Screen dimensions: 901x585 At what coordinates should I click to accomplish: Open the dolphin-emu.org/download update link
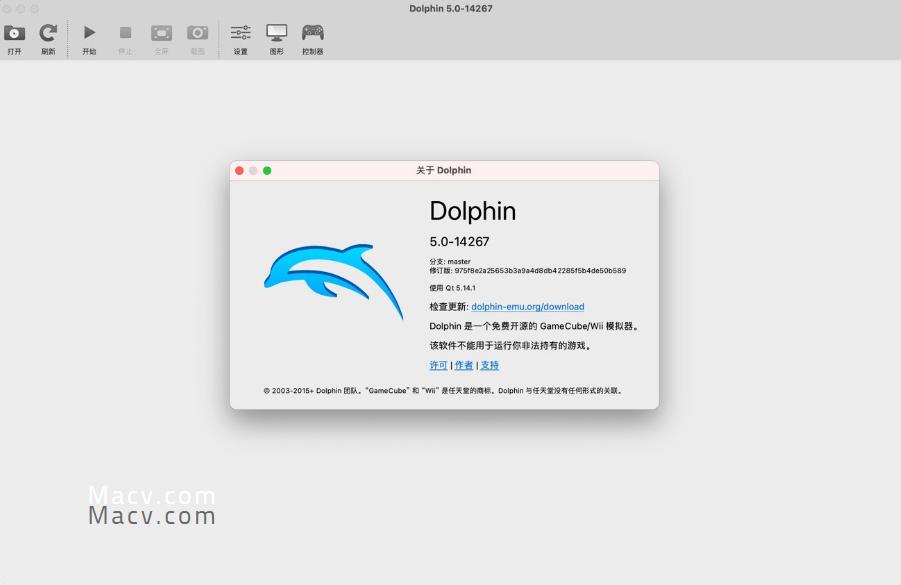[528, 306]
